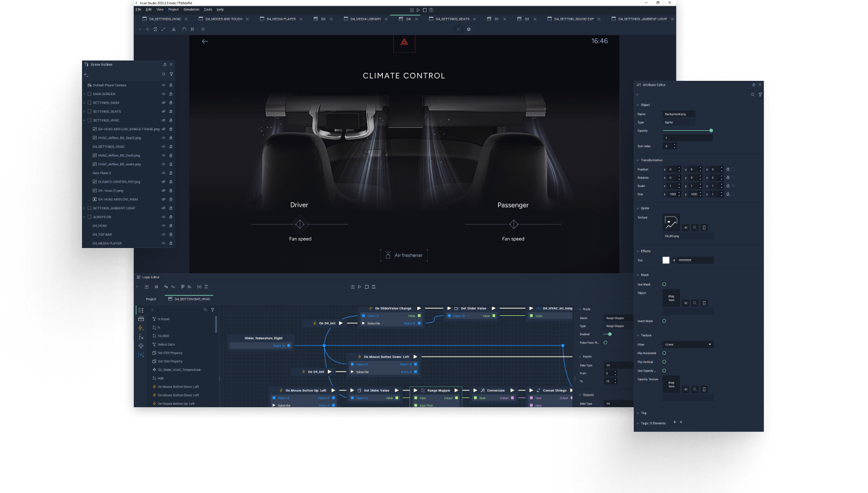Click the filter icon in Logic Editor node list
This screenshot has width=868, height=493.
click(x=213, y=310)
